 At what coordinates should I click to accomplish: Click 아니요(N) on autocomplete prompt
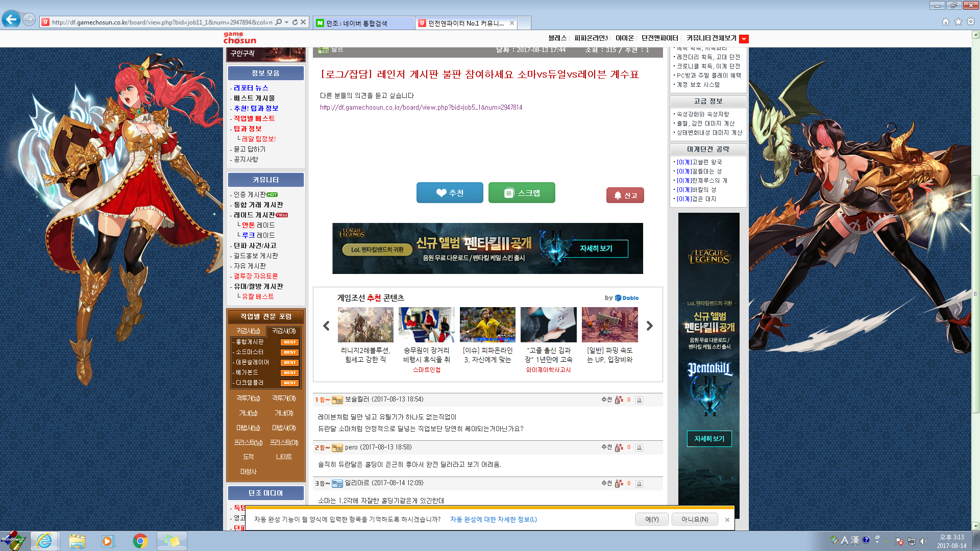coord(694,519)
